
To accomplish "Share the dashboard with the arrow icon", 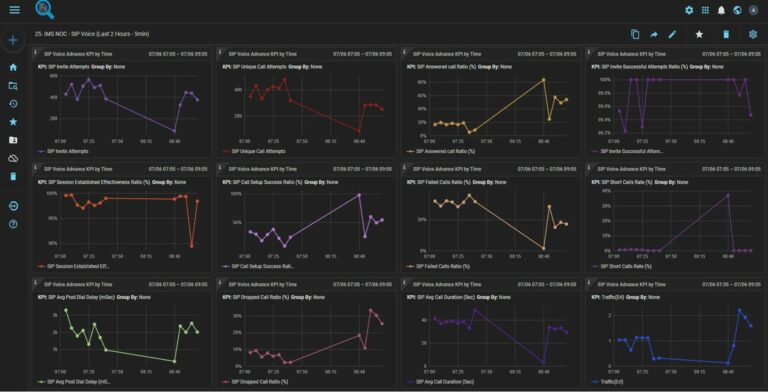I will click(x=653, y=34).
